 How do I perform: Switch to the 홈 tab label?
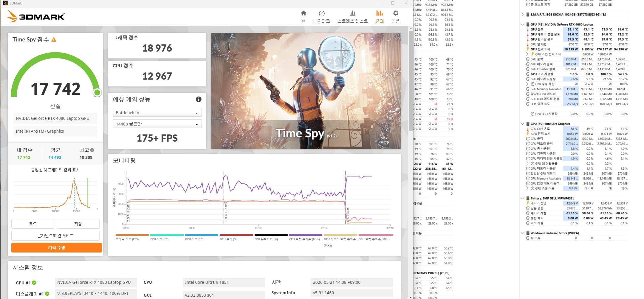tap(304, 21)
